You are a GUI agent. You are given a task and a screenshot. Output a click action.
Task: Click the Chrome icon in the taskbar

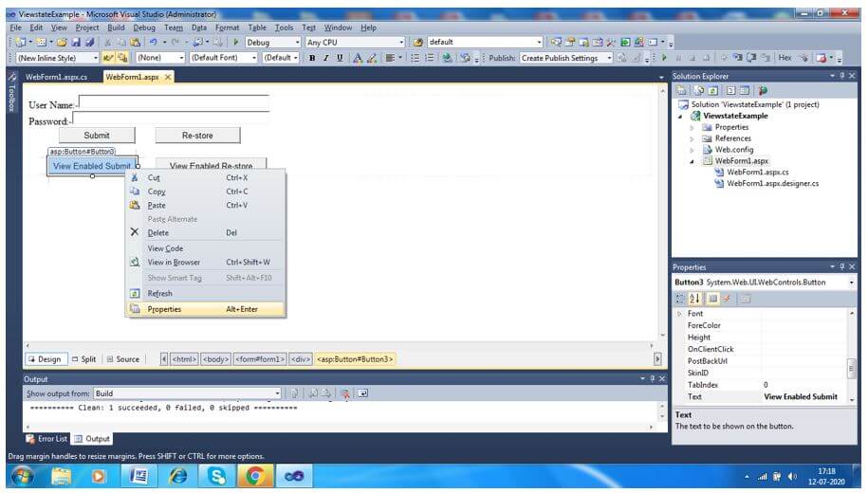pos(255,476)
